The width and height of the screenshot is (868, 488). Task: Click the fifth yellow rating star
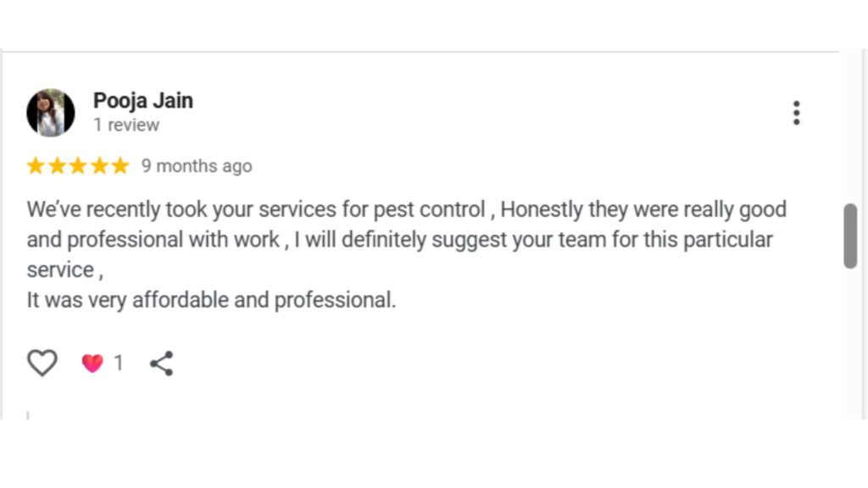(120, 166)
